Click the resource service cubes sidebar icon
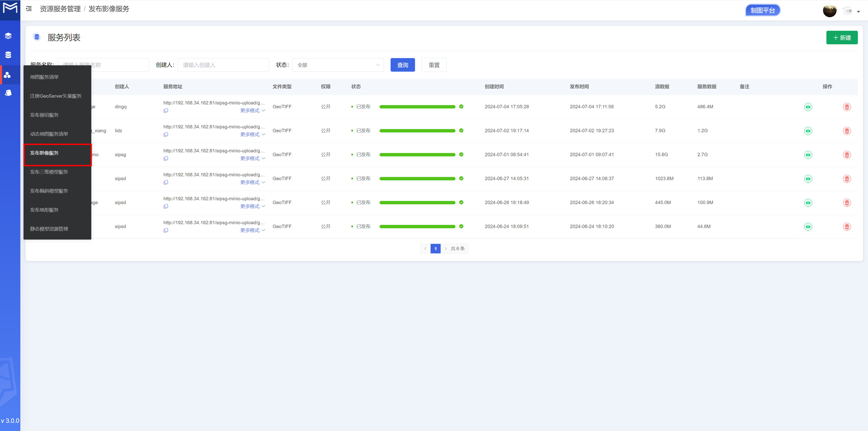The width and height of the screenshot is (868, 431). [7, 75]
